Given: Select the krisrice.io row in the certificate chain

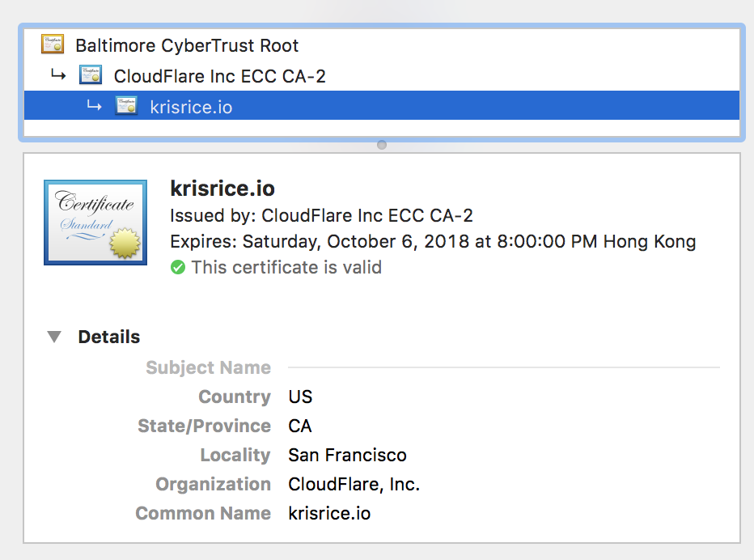Looking at the screenshot, I should click(382, 106).
